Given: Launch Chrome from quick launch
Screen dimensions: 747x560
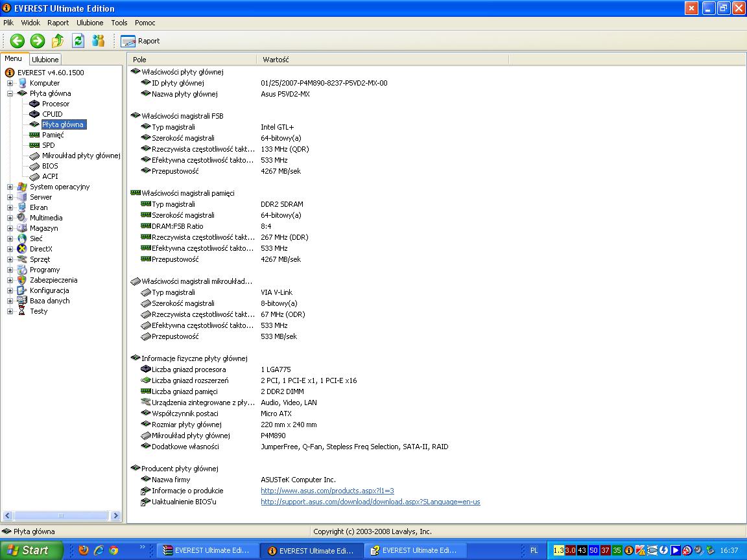Looking at the screenshot, I should (x=114, y=550).
